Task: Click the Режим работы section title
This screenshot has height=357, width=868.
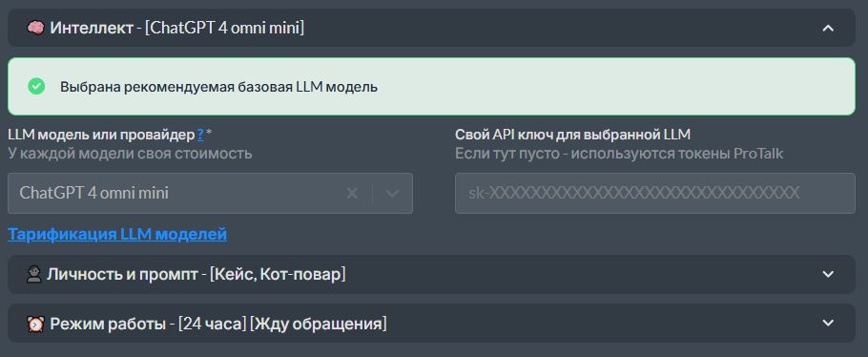Action: (109, 324)
